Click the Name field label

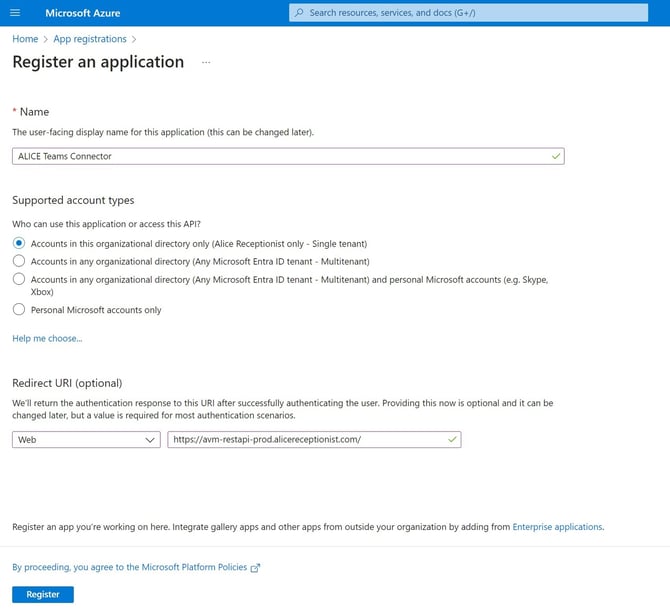coord(34,112)
